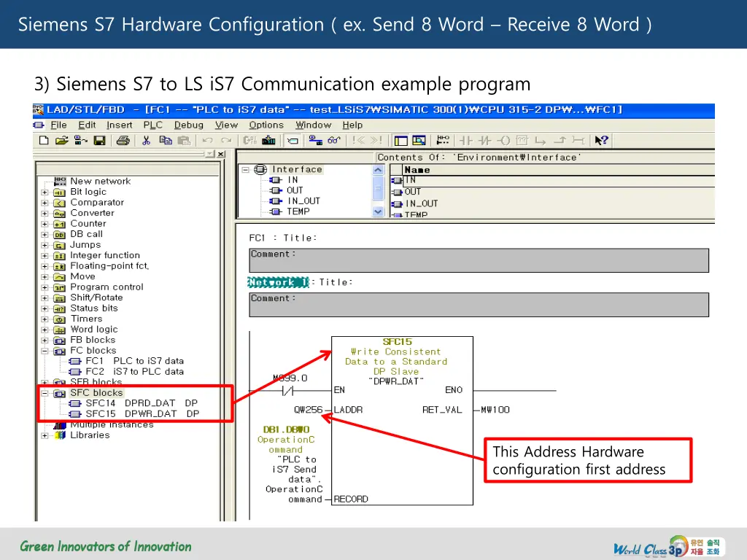Select SFC14 DPRD_DAT block
This screenshot has width=747, height=560.
(133, 403)
